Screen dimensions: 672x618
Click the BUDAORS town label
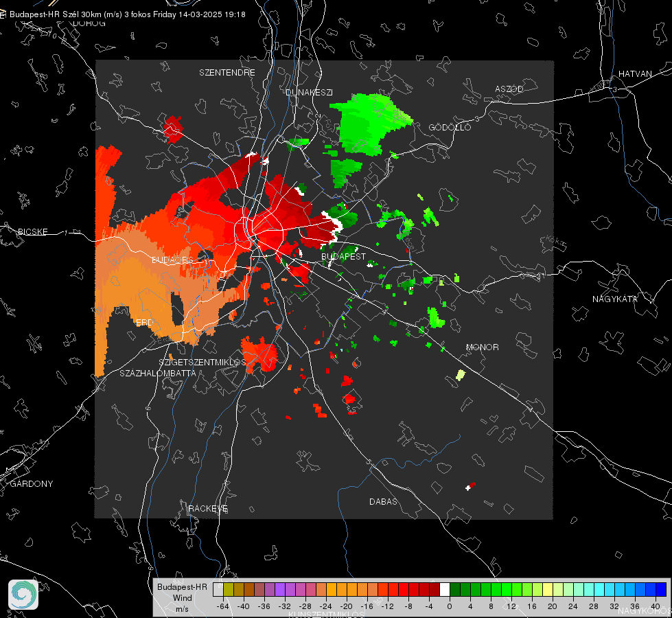(x=173, y=260)
